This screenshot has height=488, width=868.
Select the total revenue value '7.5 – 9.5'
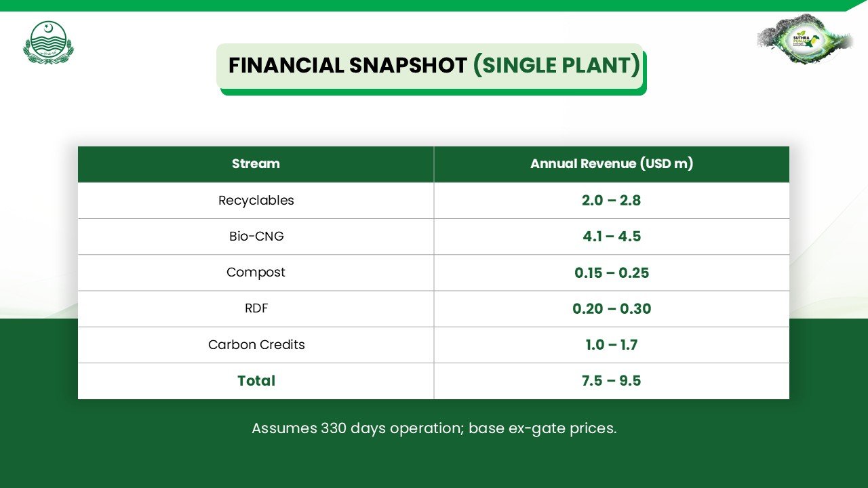coord(612,381)
